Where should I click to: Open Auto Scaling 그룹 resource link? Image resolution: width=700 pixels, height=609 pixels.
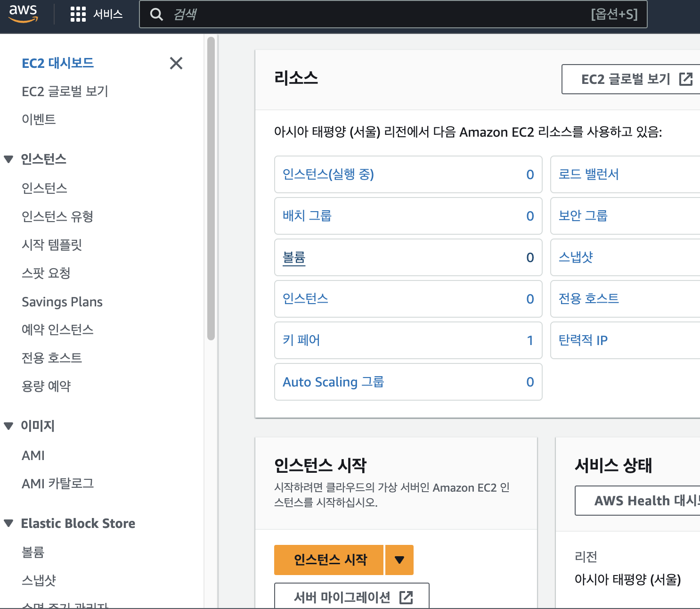click(334, 382)
